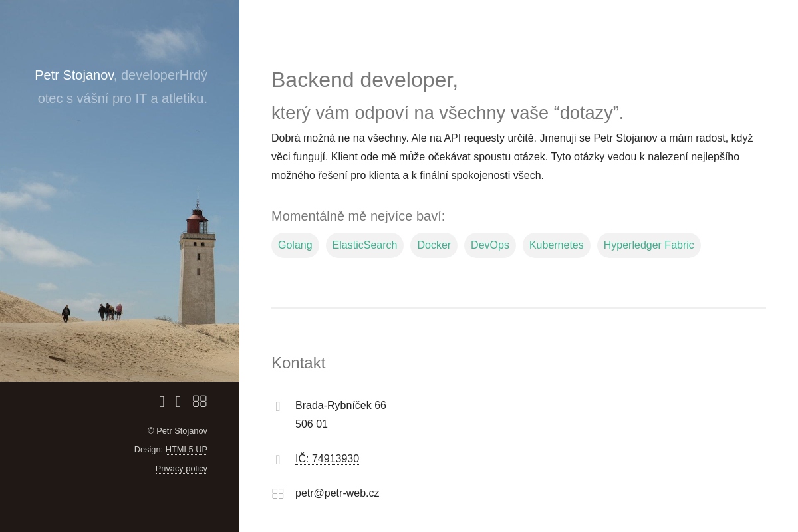Click the middle social icon in the sidebar footer

(x=178, y=402)
